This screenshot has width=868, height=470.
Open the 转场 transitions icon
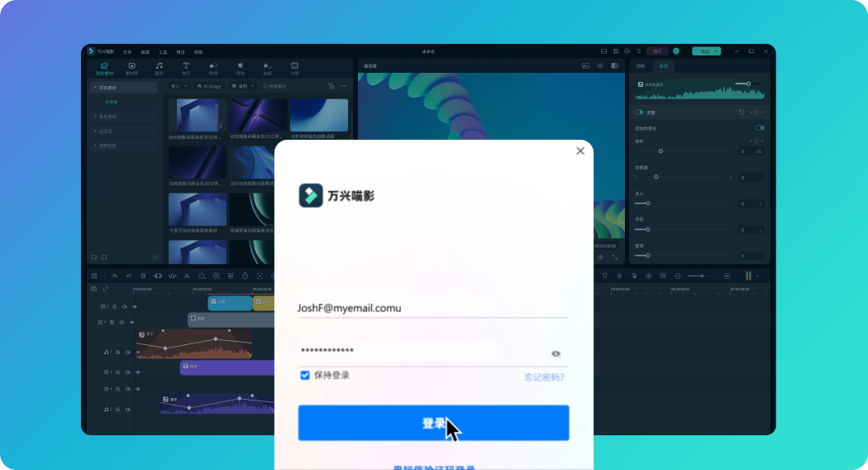coord(213,66)
